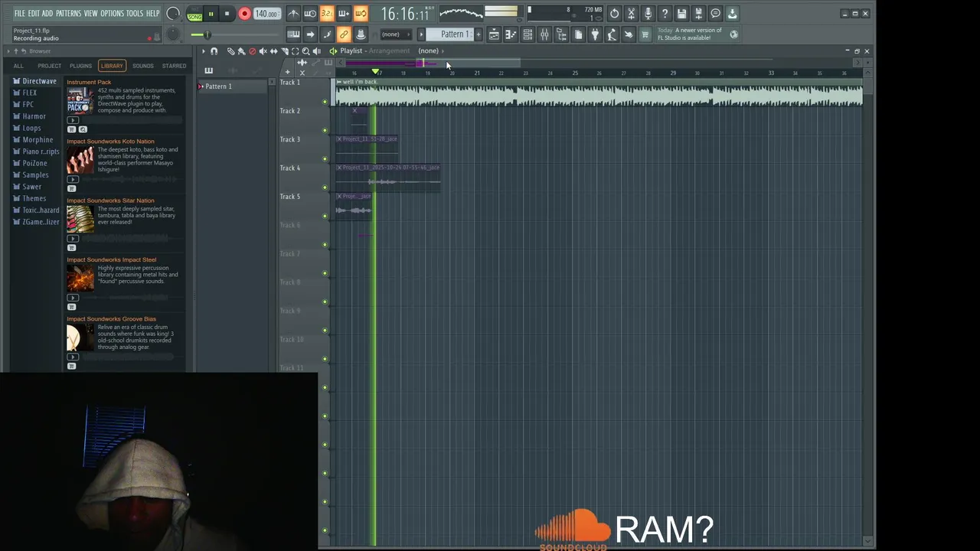This screenshot has width=980, height=551.
Task: Open the online shop cart icon
Action: pyautogui.click(x=645, y=34)
